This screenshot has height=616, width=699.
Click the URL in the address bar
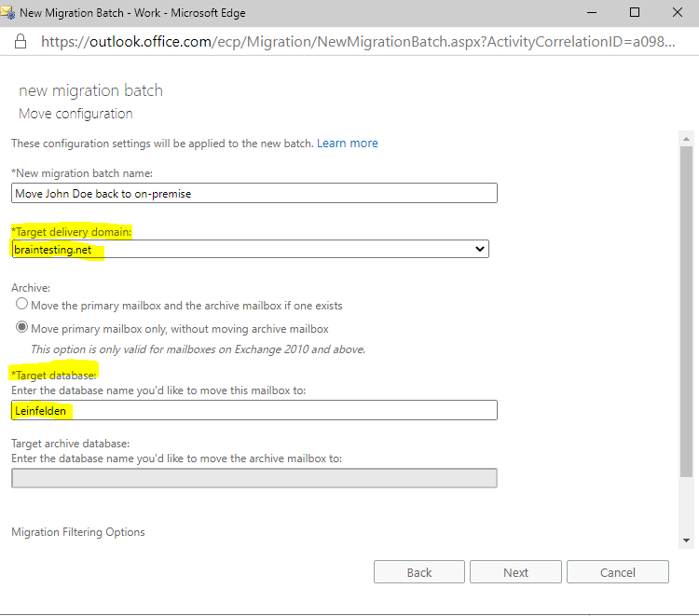[x=358, y=41]
